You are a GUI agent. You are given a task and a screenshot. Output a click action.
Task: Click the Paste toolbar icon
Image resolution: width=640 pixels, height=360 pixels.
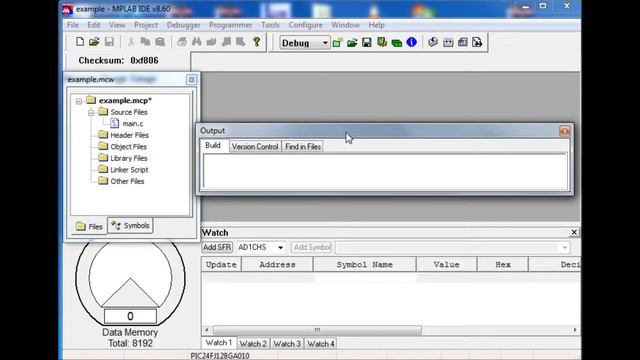(160, 42)
